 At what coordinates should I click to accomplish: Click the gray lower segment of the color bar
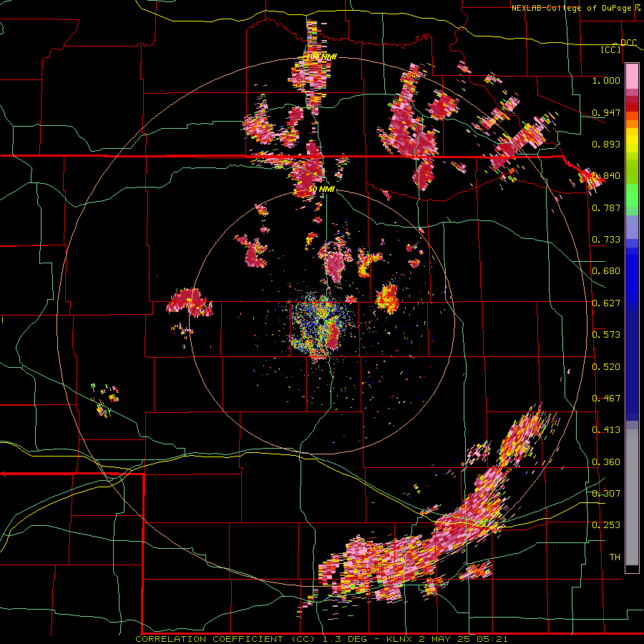click(x=632, y=497)
